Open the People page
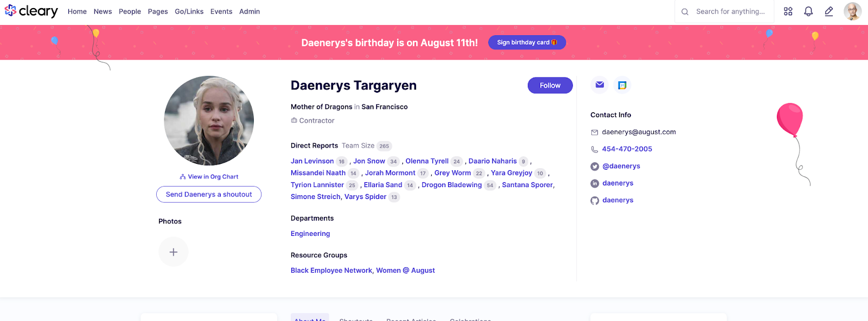This screenshot has height=321, width=868. (130, 11)
